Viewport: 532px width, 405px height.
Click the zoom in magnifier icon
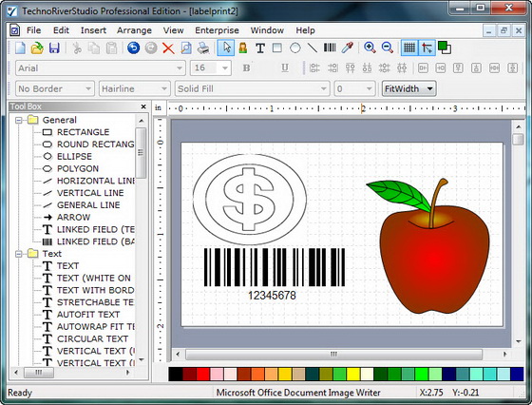pos(370,48)
